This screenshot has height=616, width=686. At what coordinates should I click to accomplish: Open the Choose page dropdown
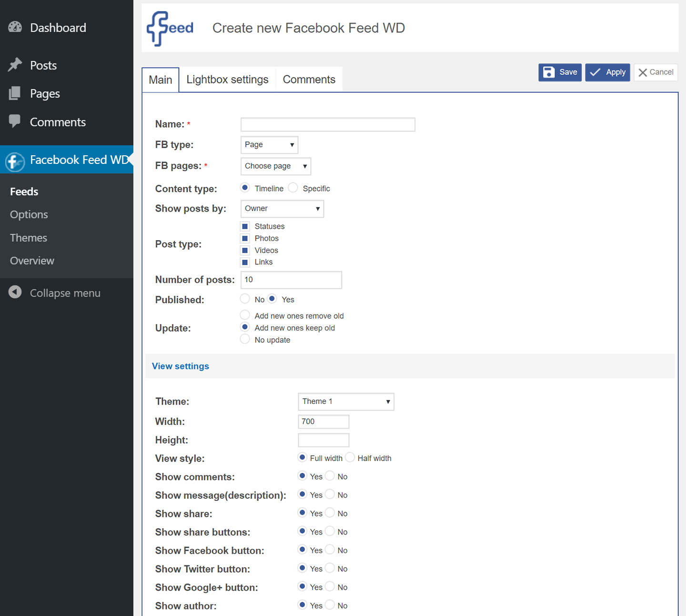(276, 166)
